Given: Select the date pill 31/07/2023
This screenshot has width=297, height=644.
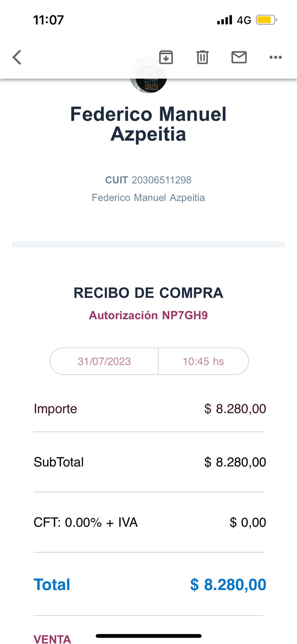Looking at the screenshot, I should click(104, 361).
